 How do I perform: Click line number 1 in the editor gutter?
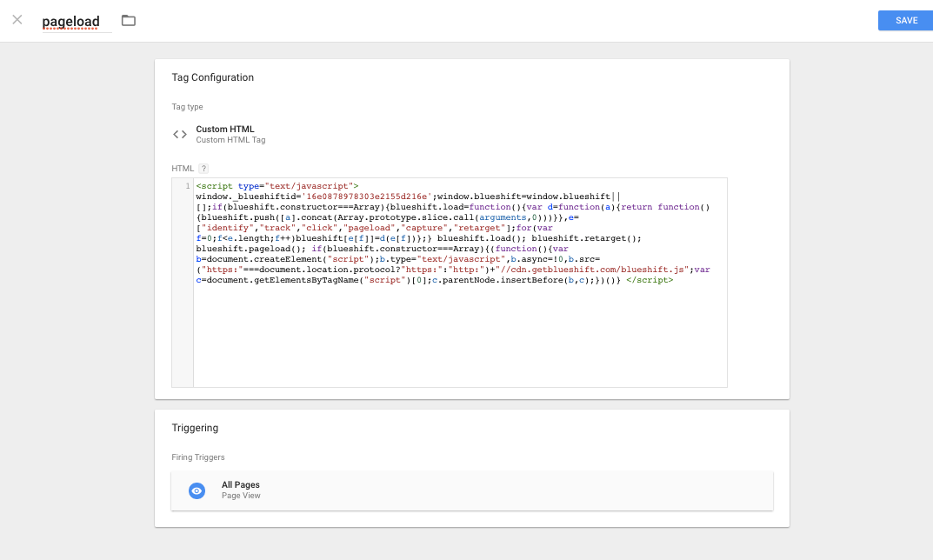point(187,186)
